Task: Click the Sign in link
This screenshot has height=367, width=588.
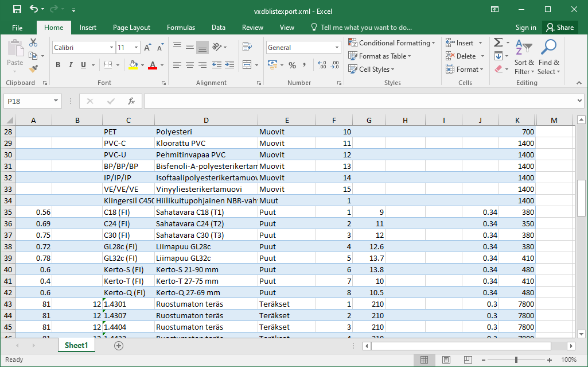Action: (525, 28)
